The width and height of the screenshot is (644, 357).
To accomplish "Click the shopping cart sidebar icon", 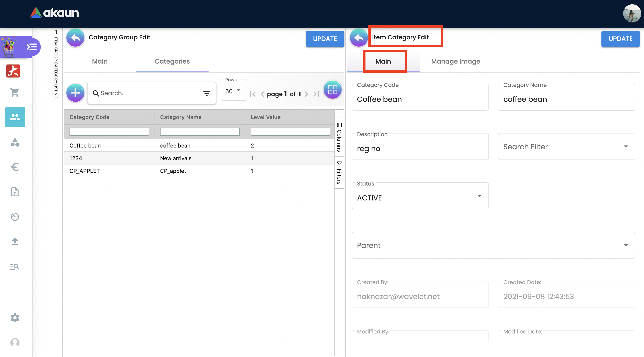I will point(15,92).
